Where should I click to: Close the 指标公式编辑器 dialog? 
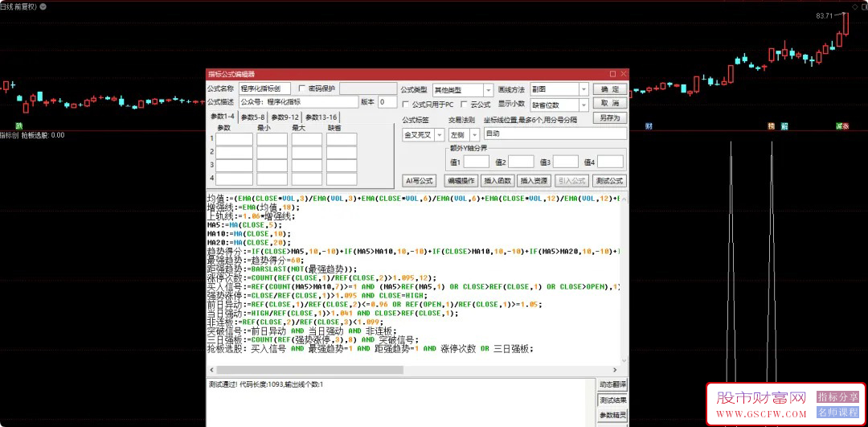624,74
